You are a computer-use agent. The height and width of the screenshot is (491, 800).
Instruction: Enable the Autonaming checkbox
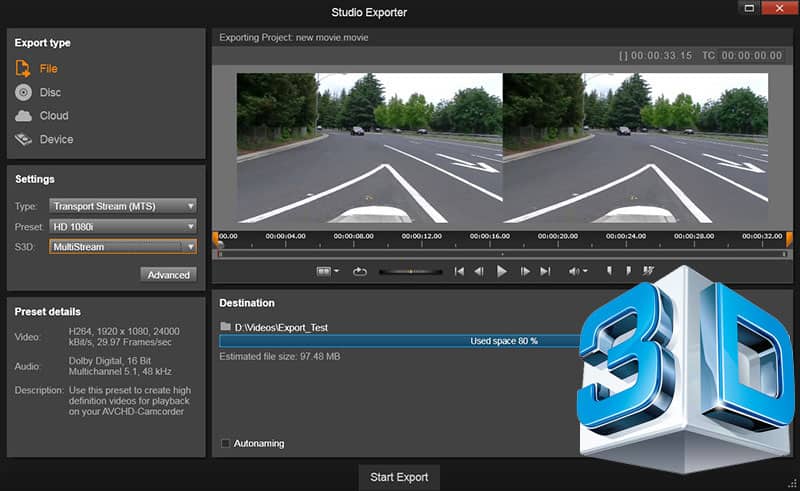[x=225, y=443]
